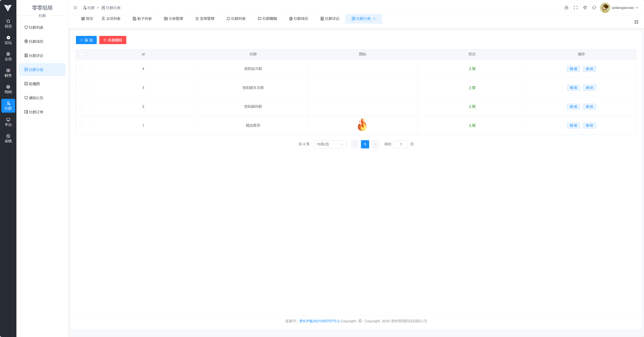Click the 添加 button
The height and width of the screenshot is (337, 644).
click(86, 40)
